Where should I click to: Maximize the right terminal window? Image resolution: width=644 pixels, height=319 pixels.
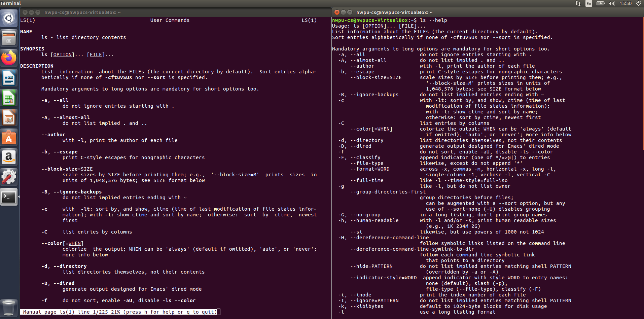(350, 12)
